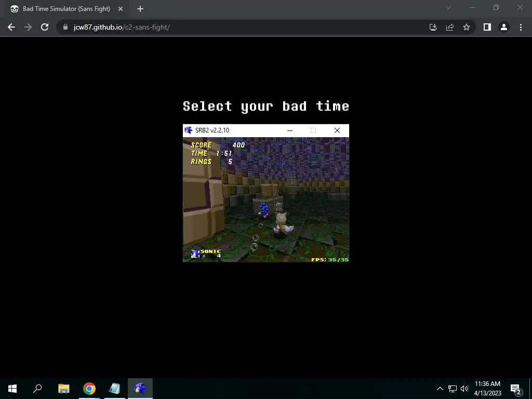The height and width of the screenshot is (399, 532).
Task: Reload the Bad Time Simulator page
Action: pos(45,27)
